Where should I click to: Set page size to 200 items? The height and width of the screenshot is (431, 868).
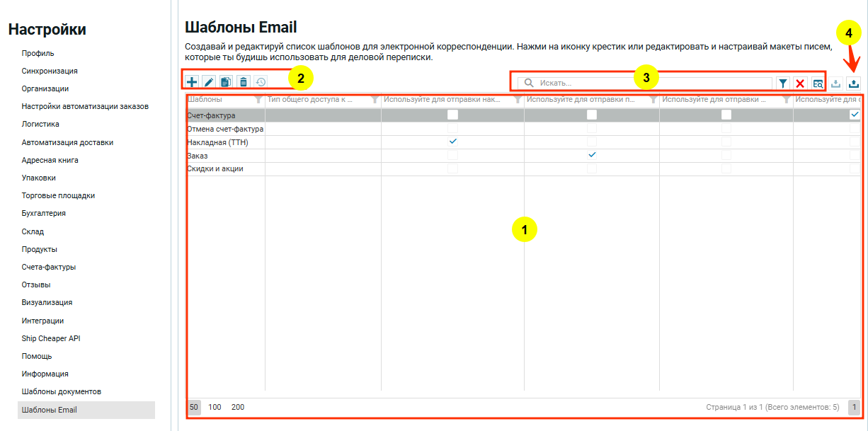point(238,407)
